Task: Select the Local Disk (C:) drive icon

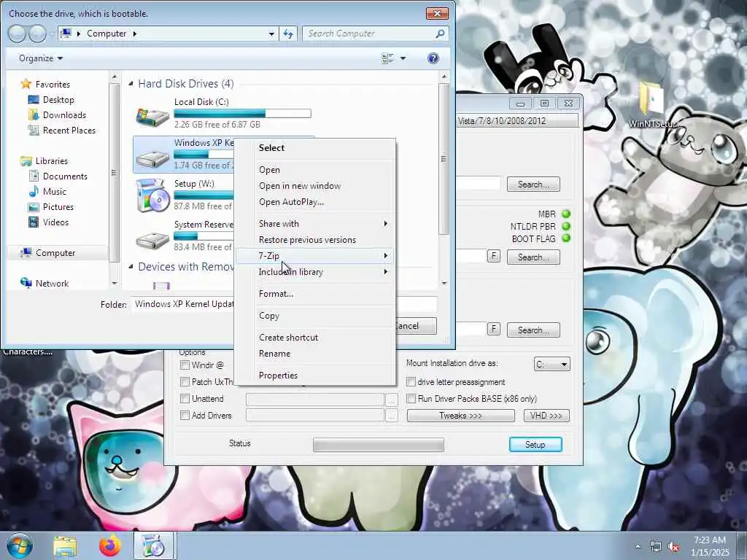Action: [x=152, y=116]
